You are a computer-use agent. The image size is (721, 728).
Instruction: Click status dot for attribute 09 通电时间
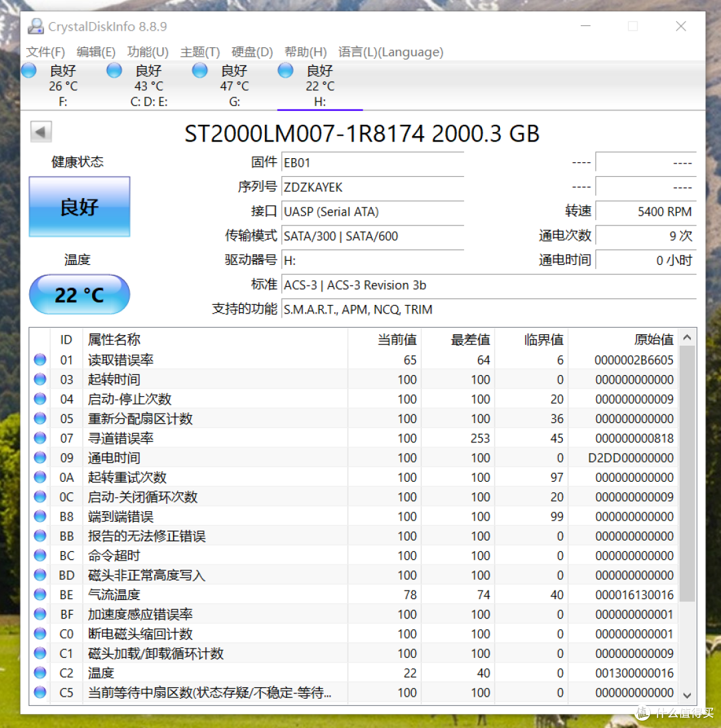tap(40, 457)
